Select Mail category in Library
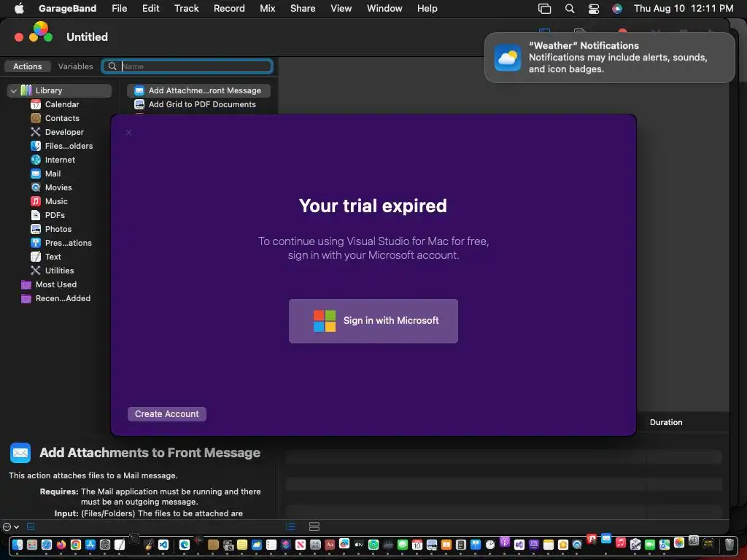Image resolution: width=747 pixels, height=560 pixels. (53, 174)
